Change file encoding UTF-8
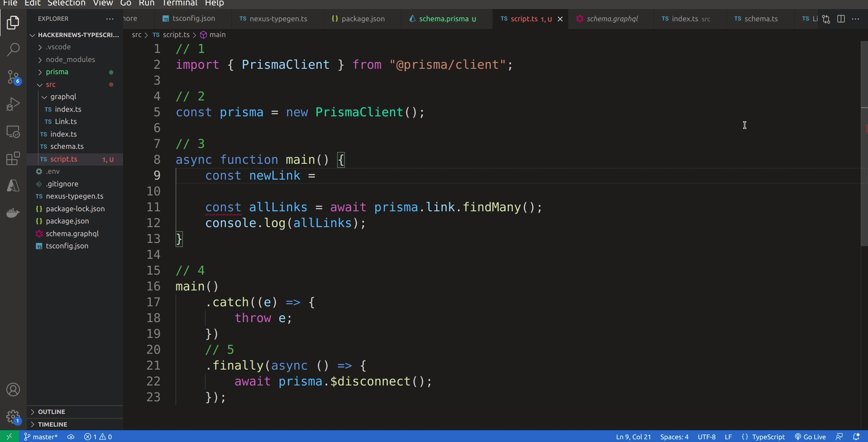This screenshot has height=442, width=868. 706,437
